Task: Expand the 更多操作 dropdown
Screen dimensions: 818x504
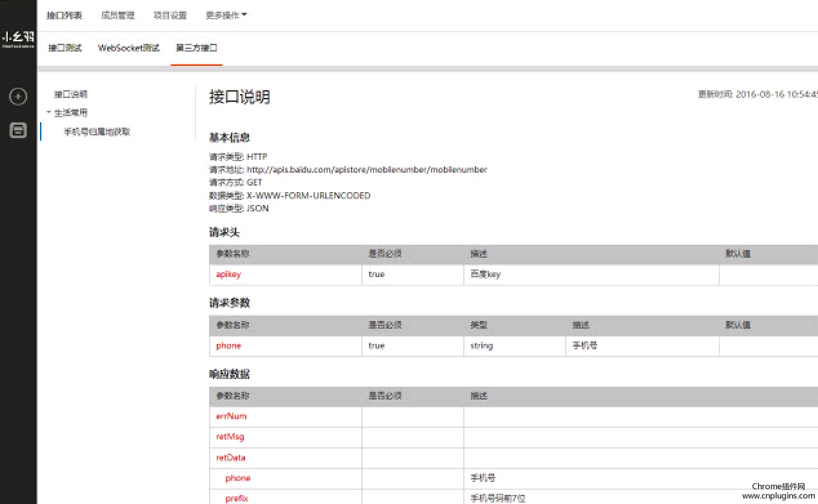Action: [226, 15]
